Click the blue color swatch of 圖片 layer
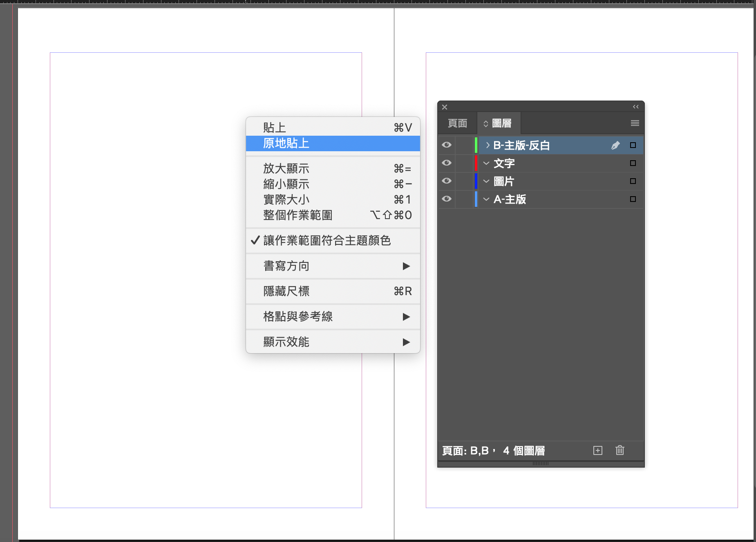The image size is (756, 542). click(x=476, y=181)
